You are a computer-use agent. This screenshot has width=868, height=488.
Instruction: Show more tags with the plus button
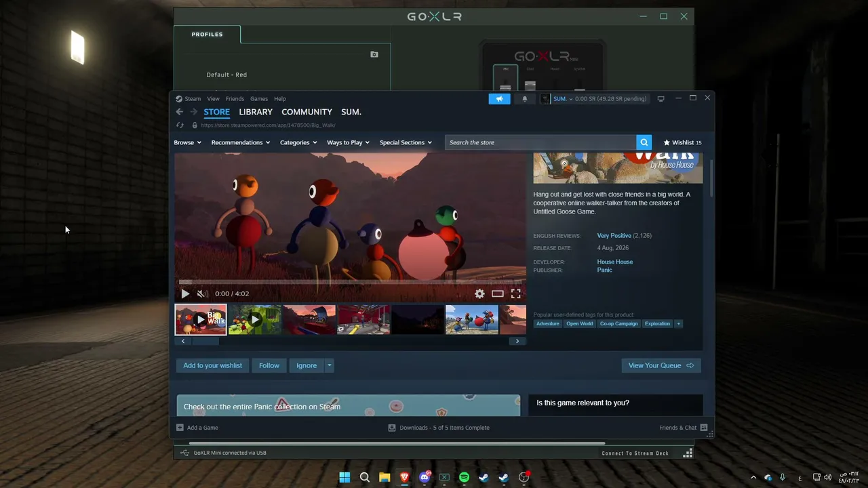tap(678, 324)
